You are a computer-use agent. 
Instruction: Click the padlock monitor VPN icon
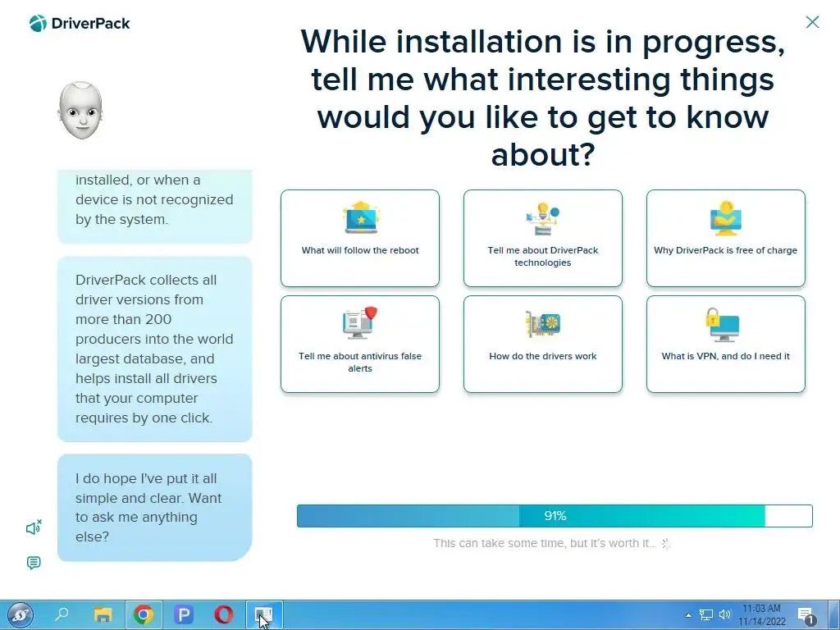coord(722,324)
